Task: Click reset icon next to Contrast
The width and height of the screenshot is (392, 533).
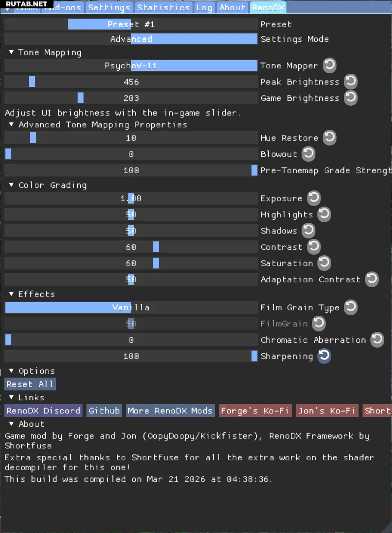Action: pyautogui.click(x=313, y=246)
